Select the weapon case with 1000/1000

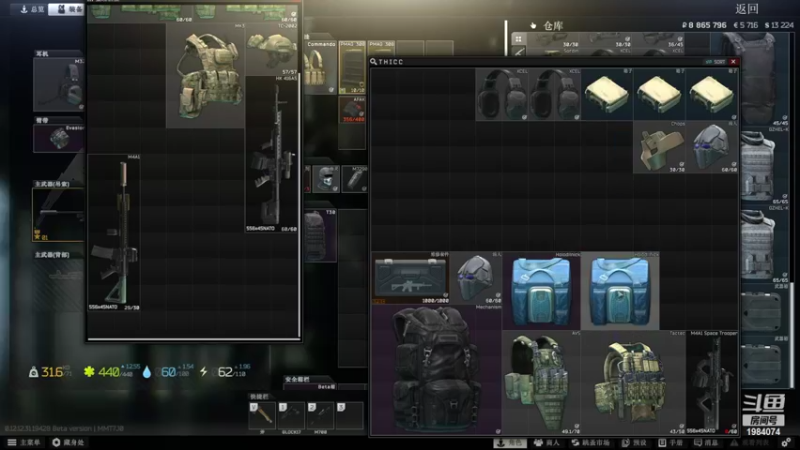click(x=411, y=278)
